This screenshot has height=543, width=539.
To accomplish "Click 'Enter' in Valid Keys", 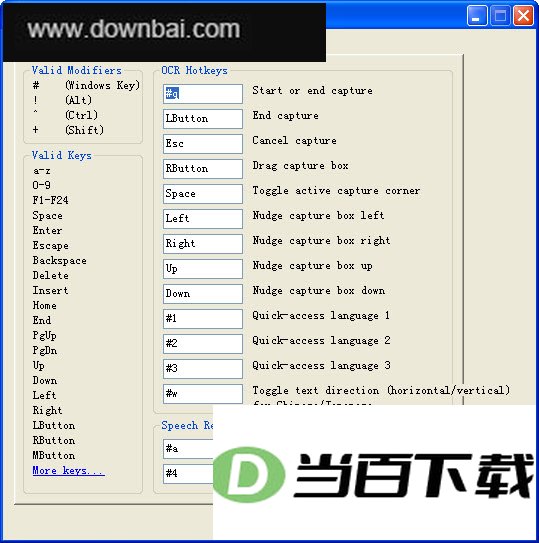I will click(47, 230).
